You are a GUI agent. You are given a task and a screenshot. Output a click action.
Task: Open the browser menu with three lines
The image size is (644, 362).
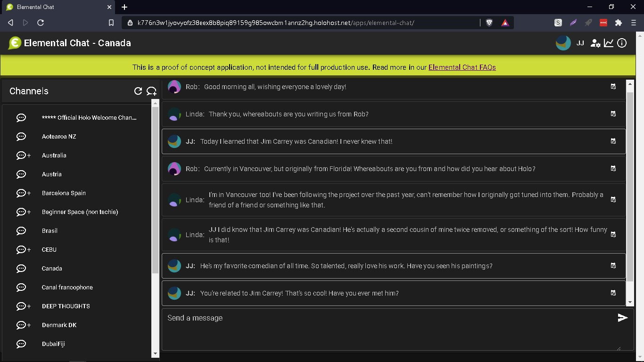pyautogui.click(x=633, y=22)
